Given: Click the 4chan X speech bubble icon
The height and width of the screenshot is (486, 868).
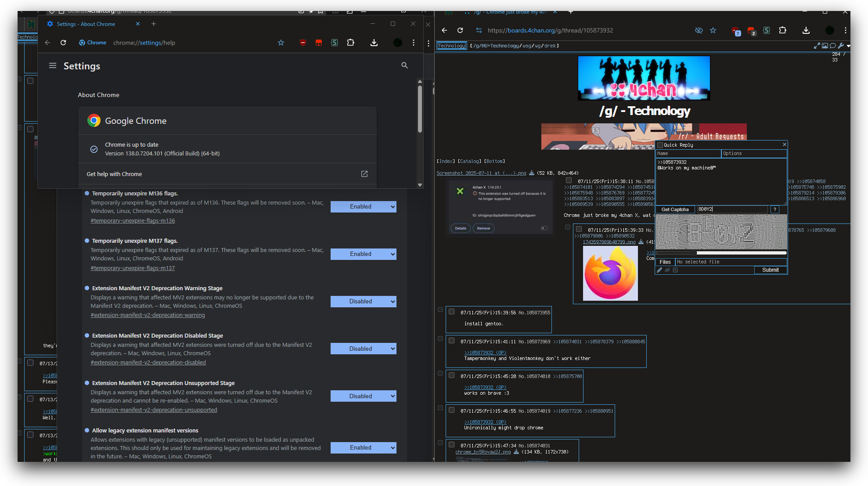Looking at the screenshot, I should click(832, 46).
